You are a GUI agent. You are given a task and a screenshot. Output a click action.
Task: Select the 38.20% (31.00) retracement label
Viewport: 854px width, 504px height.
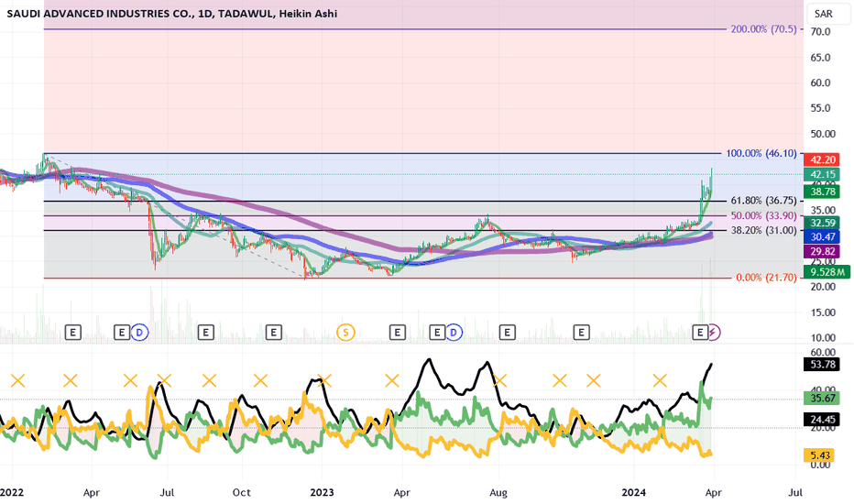[x=763, y=231]
